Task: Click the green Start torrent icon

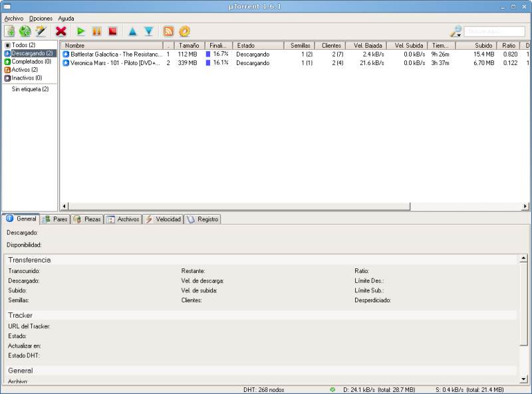Action: click(80, 31)
